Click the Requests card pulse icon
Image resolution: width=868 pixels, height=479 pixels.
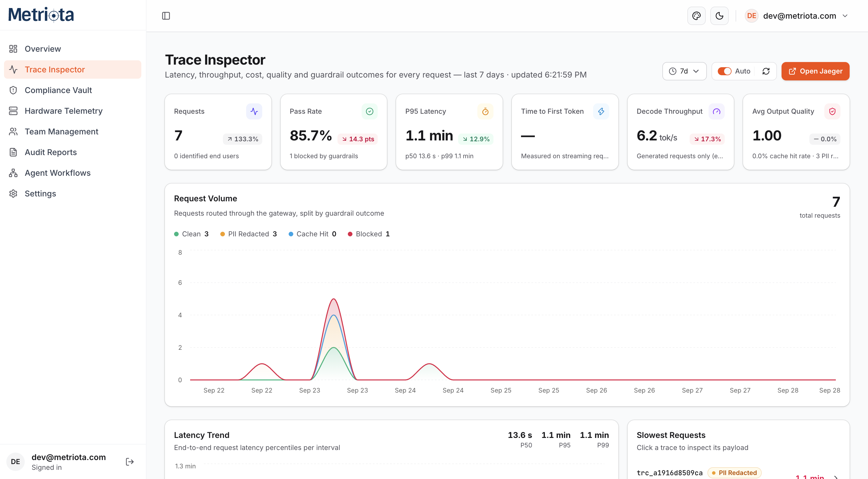254,111
